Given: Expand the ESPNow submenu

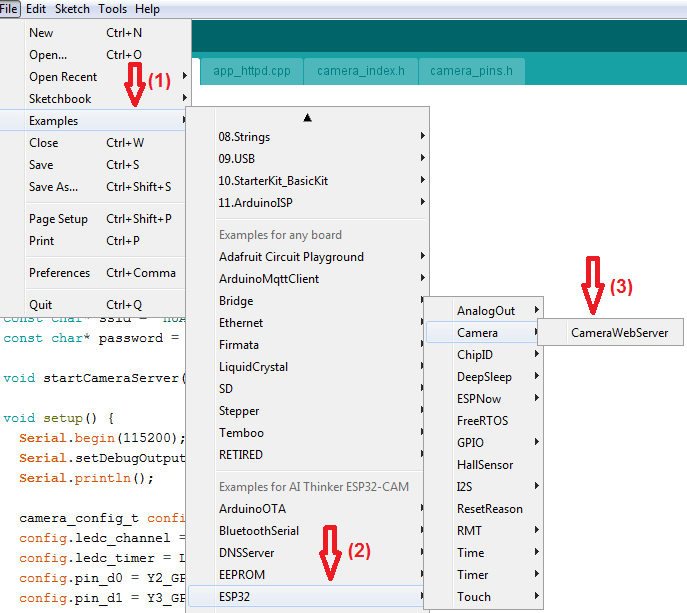Looking at the screenshot, I should pyautogui.click(x=484, y=399).
